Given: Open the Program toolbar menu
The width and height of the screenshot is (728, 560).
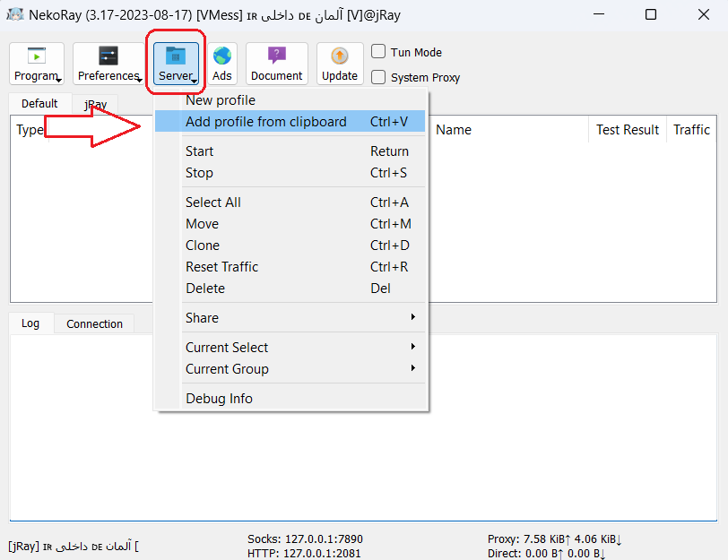Looking at the screenshot, I should [x=36, y=64].
